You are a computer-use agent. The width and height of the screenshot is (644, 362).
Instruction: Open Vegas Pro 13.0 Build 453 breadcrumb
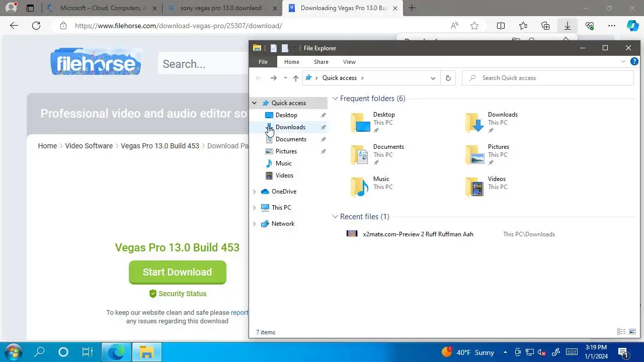click(x=160, y=146)
